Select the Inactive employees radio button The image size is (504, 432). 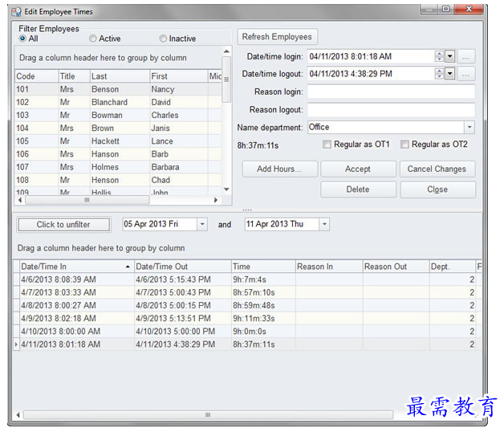(163, 39)
